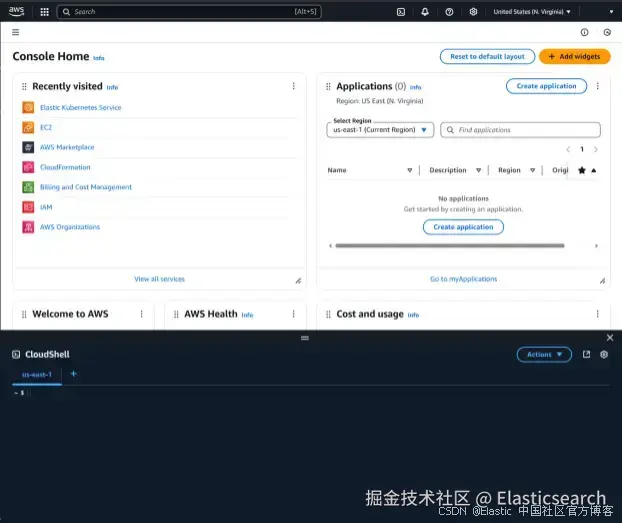Click the top Search box

click(x=189, y=12)
